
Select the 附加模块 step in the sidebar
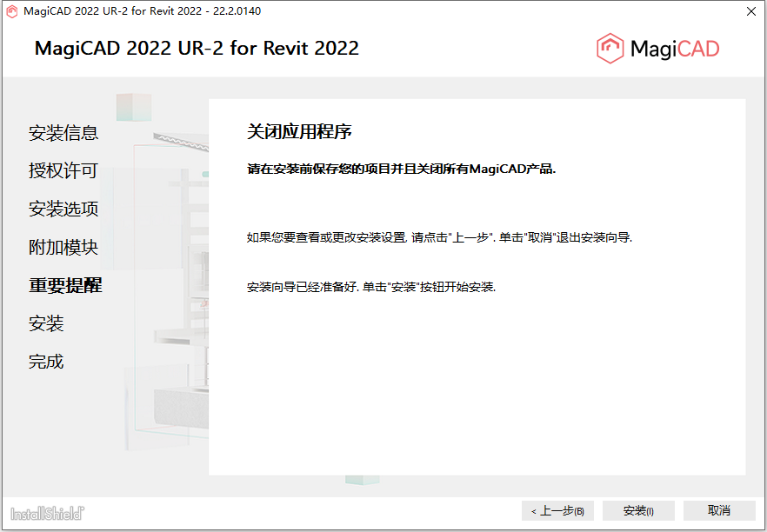tap(63, 247)
